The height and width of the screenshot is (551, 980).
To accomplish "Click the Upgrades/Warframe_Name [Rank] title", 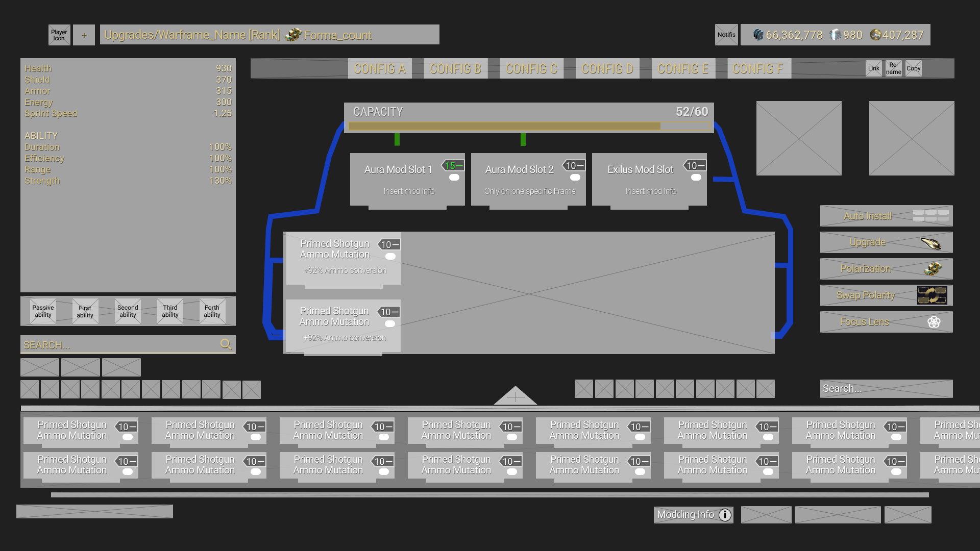I will tap(192, 35).
